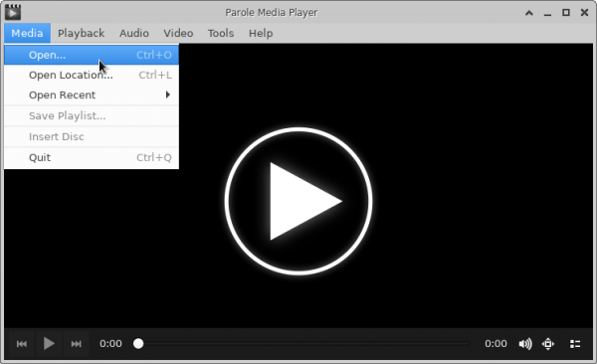Maximize the Parole window
597x364 pixels.
click(x=566, y=13)
